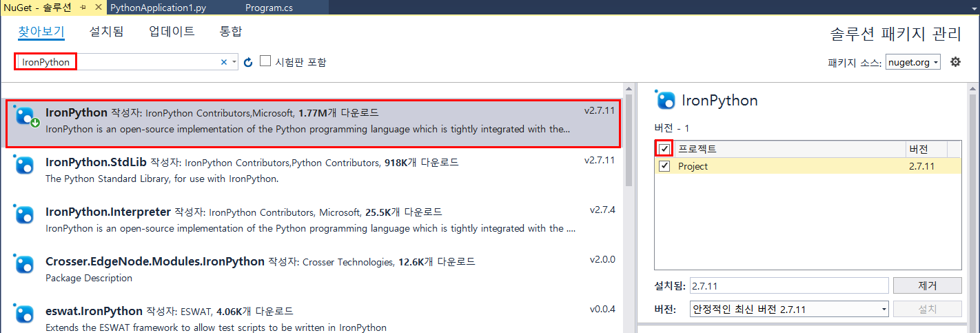Image resolution: width=980 pixels, height=333 pixels.
Task: Switch to the Installed (설치됨) tab
Action: pos(106,32)
